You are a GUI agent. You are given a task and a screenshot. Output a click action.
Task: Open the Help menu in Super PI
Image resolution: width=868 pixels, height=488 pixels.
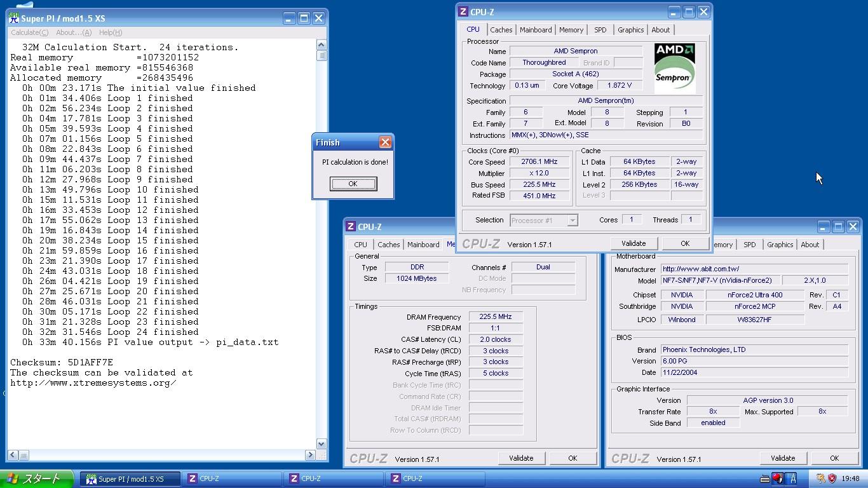[x=110, y=32]
